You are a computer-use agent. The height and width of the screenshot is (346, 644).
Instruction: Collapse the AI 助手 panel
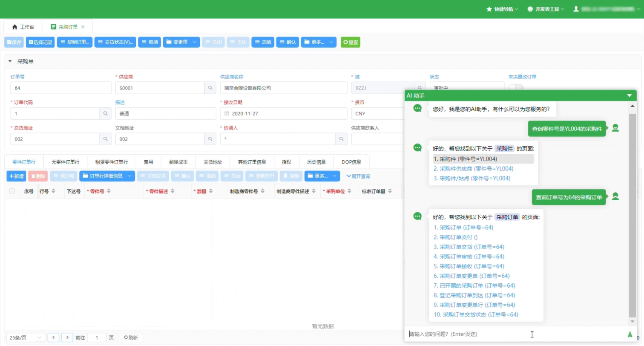(x=630, y=95)
